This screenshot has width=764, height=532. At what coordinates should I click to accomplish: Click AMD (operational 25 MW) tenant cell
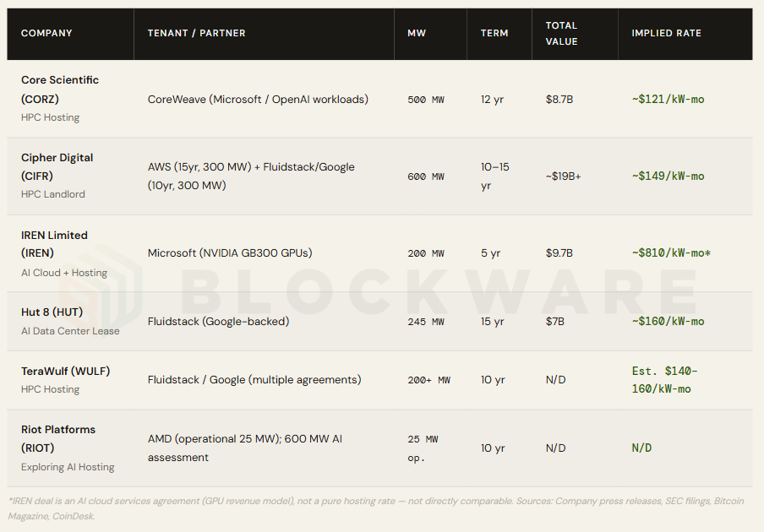click(x=245, y=448)
